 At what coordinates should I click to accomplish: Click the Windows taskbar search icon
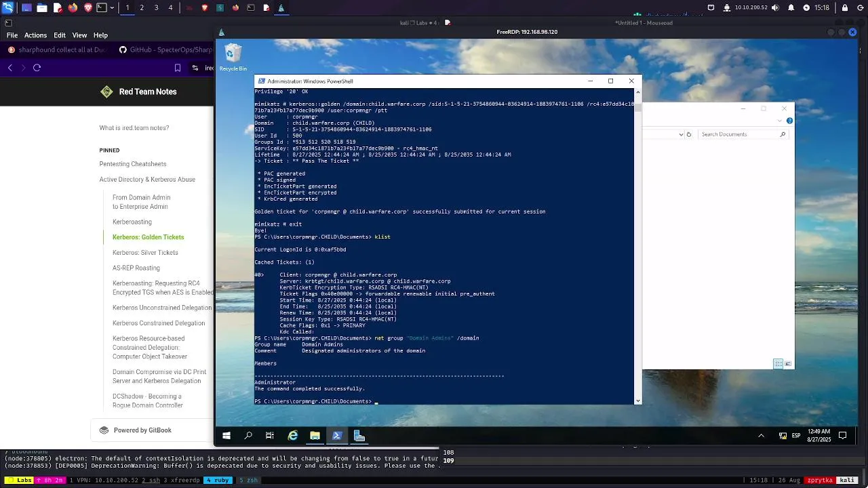pos(248,436)
